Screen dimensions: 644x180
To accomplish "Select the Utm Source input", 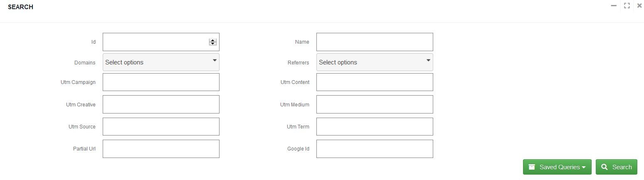I will pyautogui.click(x=161, y=126).
